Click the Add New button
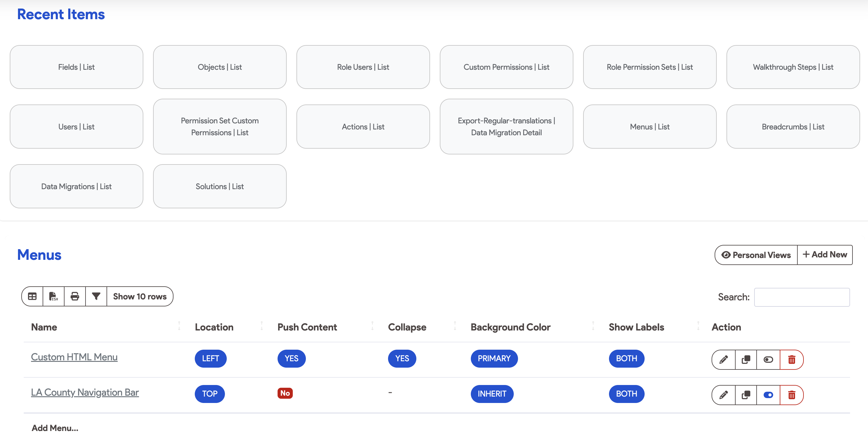868x438 pixels. coord(825,255)
